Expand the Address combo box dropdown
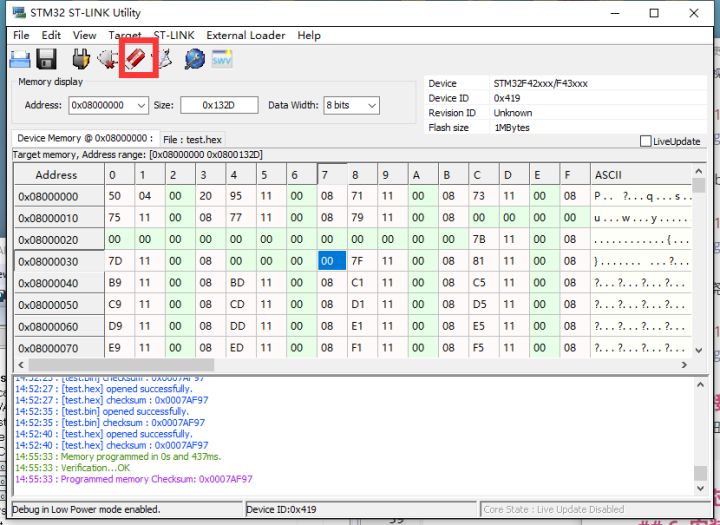Viewport: 720px width, 525px height. click(141, 106)
